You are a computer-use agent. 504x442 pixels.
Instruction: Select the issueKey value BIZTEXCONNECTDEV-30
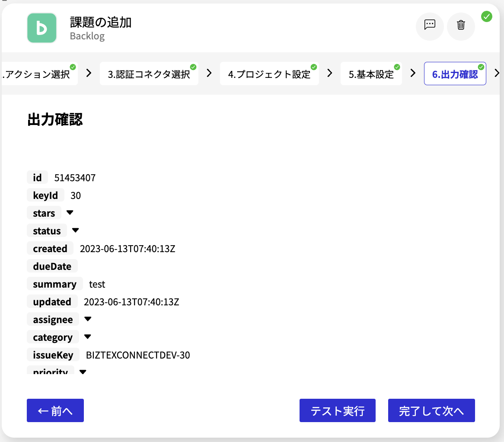click(x=138, y=355)
